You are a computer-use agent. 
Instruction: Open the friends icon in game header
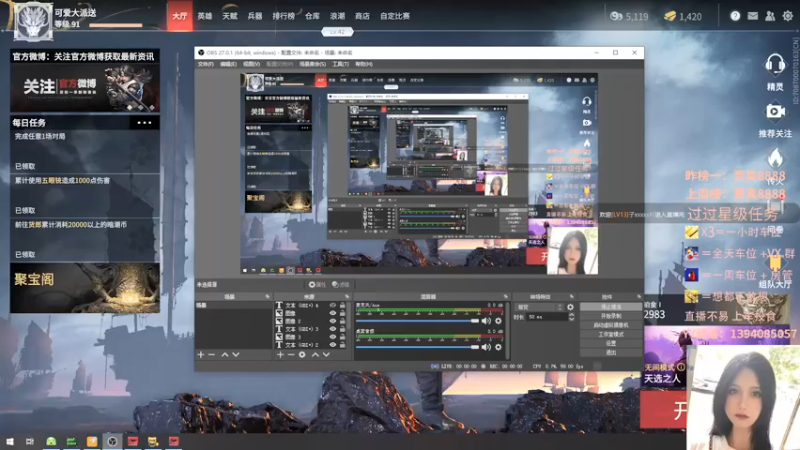(x=770, y=16)
